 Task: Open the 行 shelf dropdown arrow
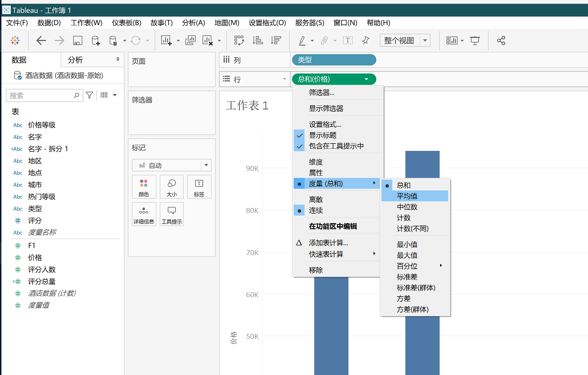[284, 79]
